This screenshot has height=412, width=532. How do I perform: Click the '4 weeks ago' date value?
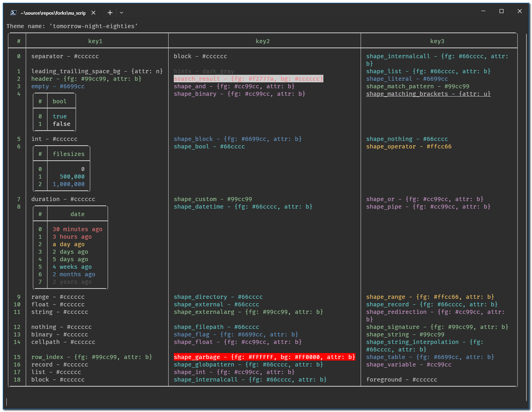click(72, 267)
